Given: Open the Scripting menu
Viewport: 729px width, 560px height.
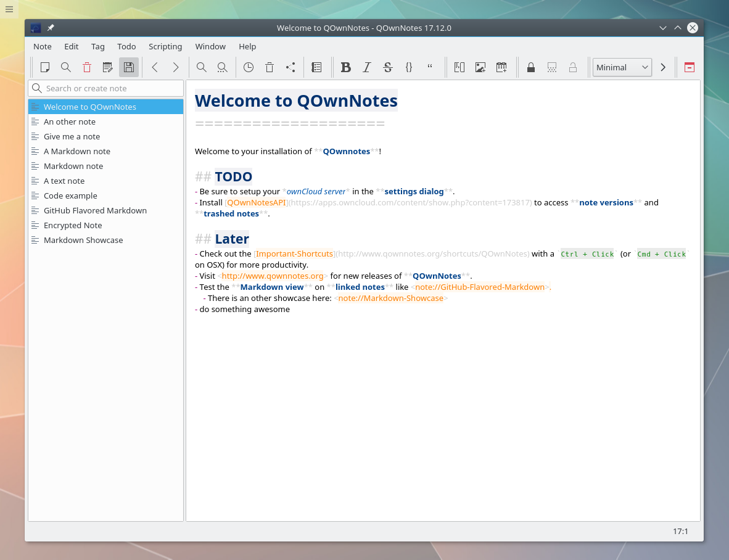Looking at the screenshot, I should click(165, 46).
